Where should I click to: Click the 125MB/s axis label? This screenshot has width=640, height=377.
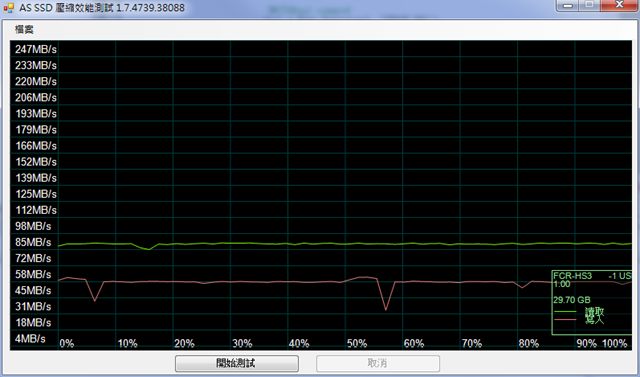[36, 194]
